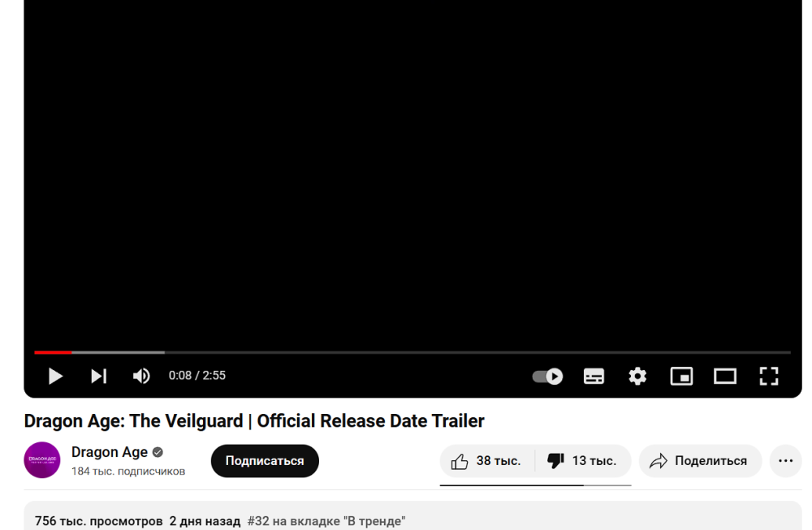Expand the video description box

pos(412,515)
